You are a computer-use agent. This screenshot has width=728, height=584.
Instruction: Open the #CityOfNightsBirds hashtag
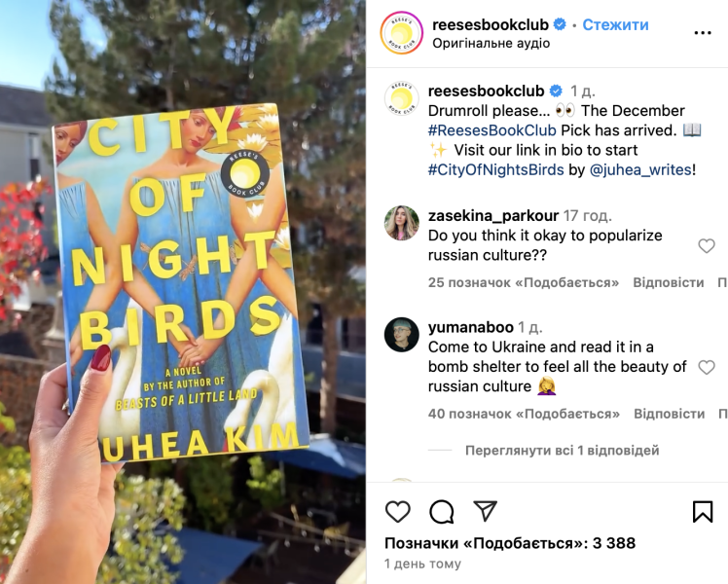(495, 170)
